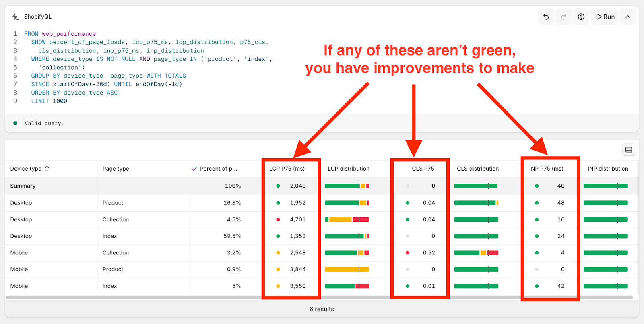Click the LCP P75 (ms) column header
The width and height of the screenshot is (644, 324).
[287, 169]
